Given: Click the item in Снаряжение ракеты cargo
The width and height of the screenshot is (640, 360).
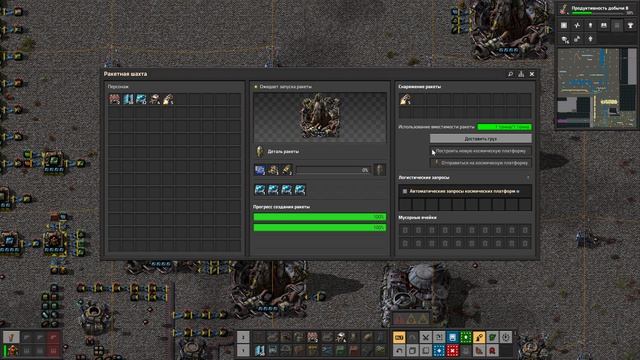Looking at the screenshot, I should [x=405, y=99].
